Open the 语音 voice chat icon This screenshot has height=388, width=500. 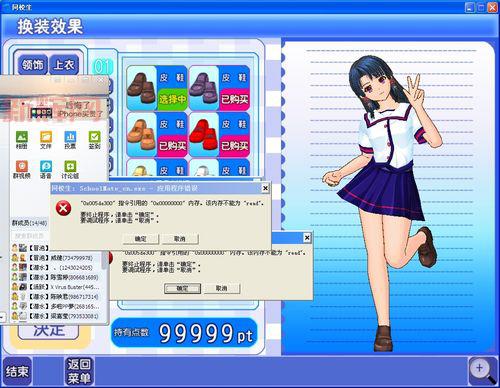(46, 169)
